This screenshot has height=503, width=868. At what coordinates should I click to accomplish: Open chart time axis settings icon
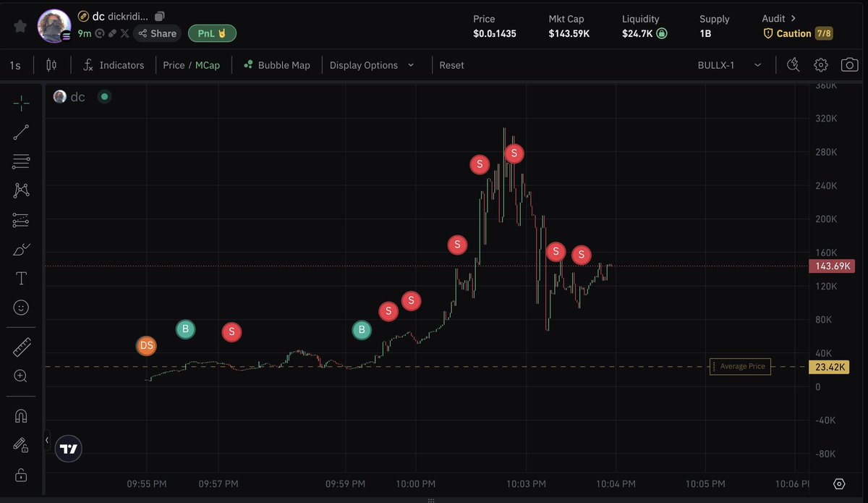[839, 484]
